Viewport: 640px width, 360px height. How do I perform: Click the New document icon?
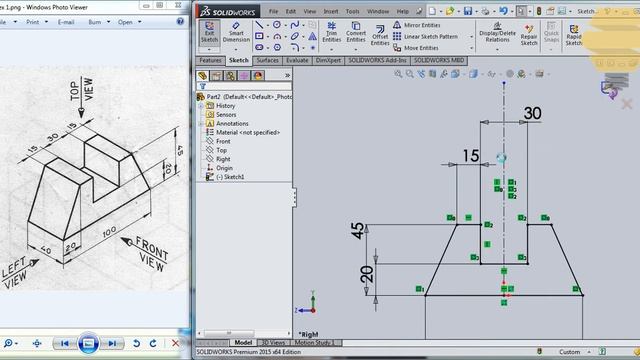432,11
